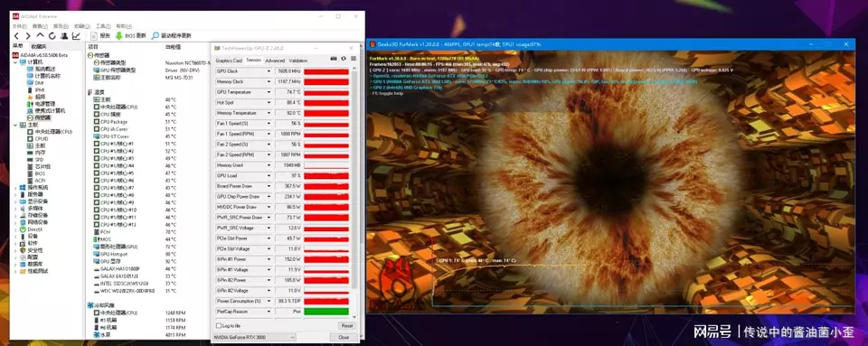This screenshot has width=868, height=346.
Task: Switch to the Advanced tab in GPU-Z
Action: (x=275, y=61)
